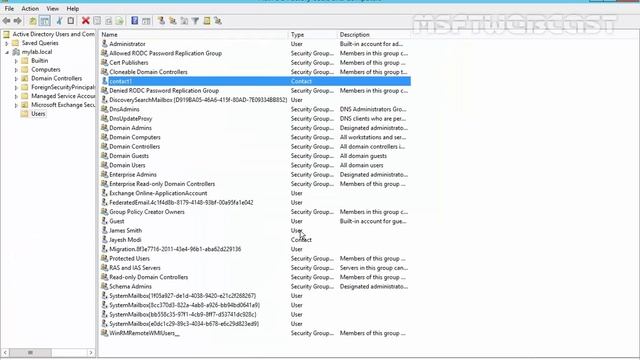Click tree pane scroll right arrow
The height and width of the screenshot is (360, 640).
click(x=91, y=352)
